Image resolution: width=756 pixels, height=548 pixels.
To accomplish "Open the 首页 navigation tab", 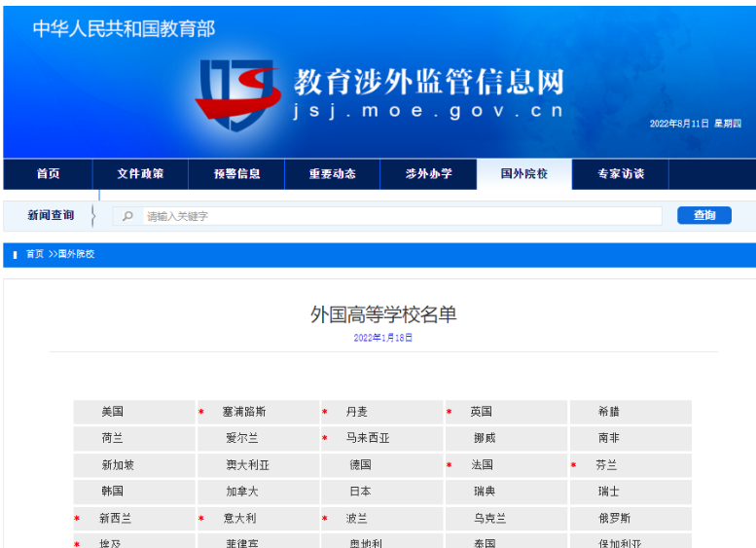I will [x=48, y=174].
